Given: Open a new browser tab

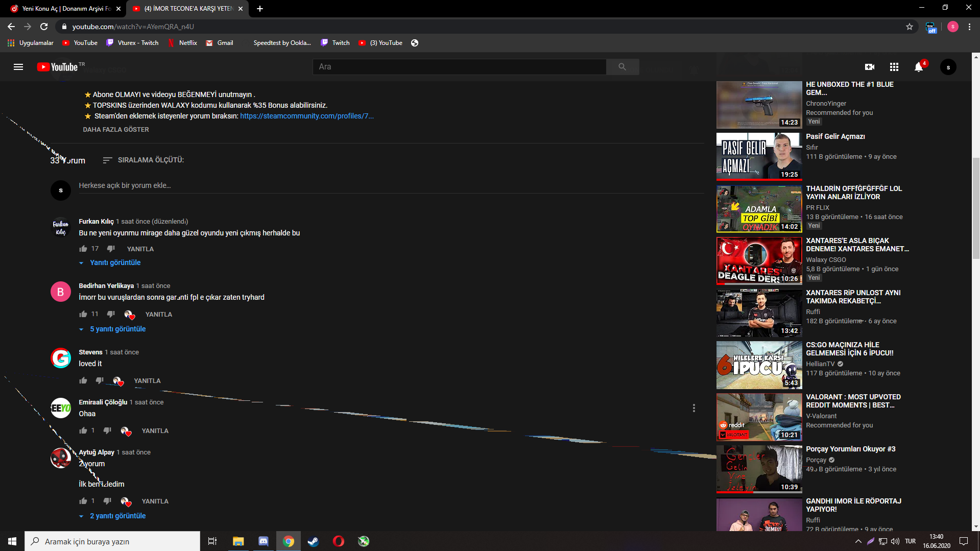Looking at the screenshot, I should coord(260,9).
